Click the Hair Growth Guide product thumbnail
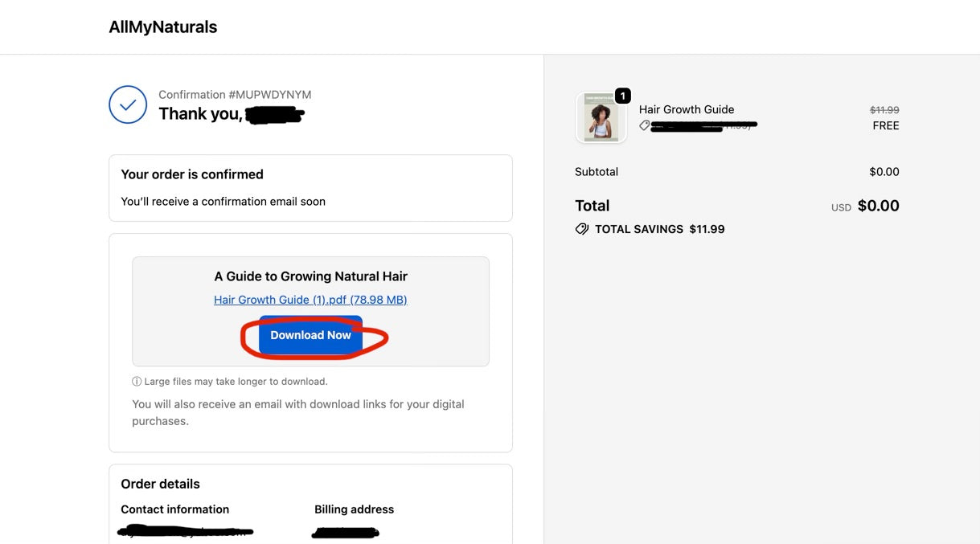The height and width of the screenshot is (544, 980). point(601,119)
